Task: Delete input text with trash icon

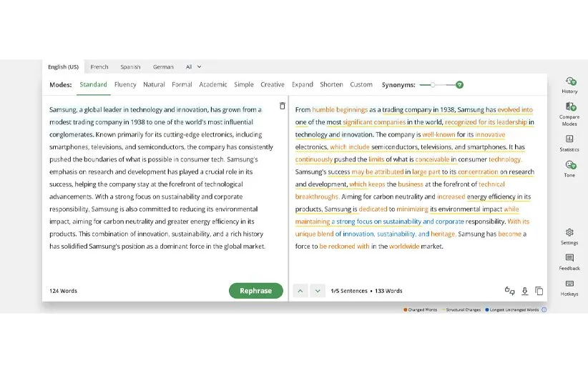Action: tap(282, 106)
